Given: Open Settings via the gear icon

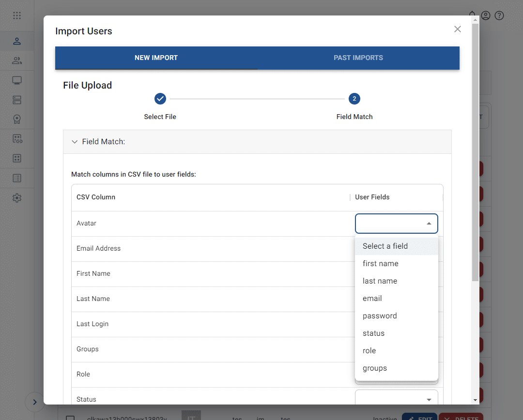Looking at the screenshot, I should (17, 197).
